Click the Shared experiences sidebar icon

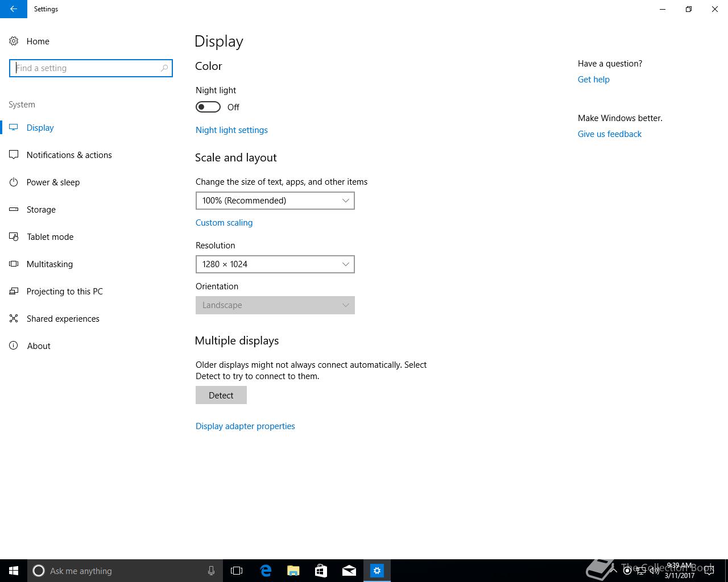pyautogui.click(x=14, y=318)
